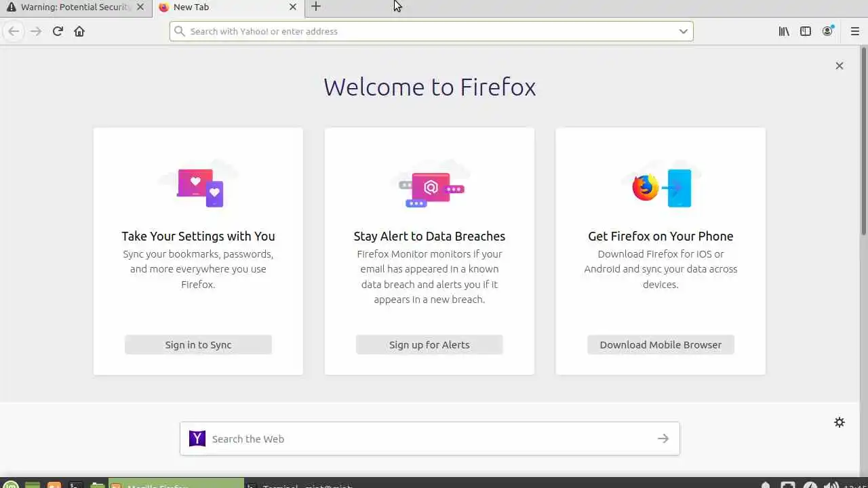Viewport: 868px width, 488px height.
Task: Open the Library menu icon
Action: pos(784,31)
